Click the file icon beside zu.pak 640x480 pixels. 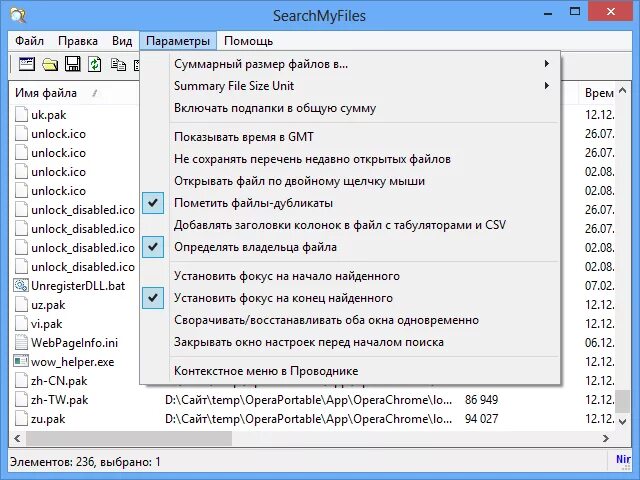(x=21, y=418)
